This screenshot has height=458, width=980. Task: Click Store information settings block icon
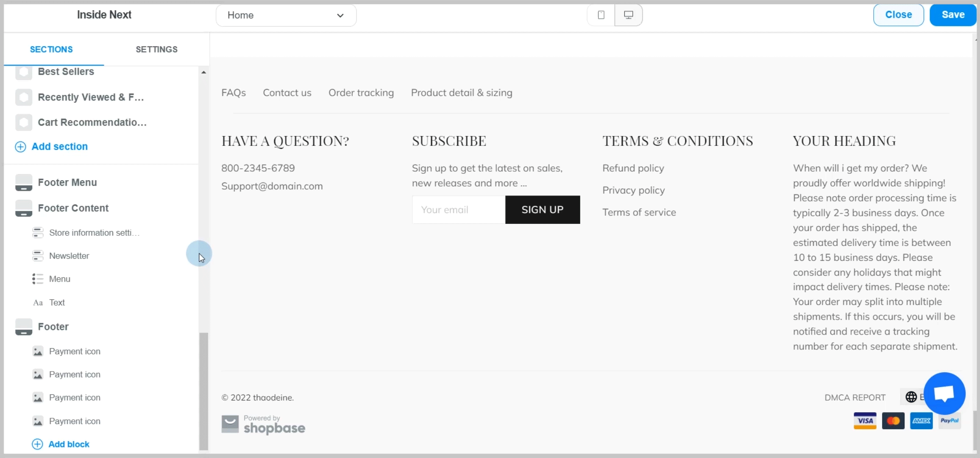[38, 232]
